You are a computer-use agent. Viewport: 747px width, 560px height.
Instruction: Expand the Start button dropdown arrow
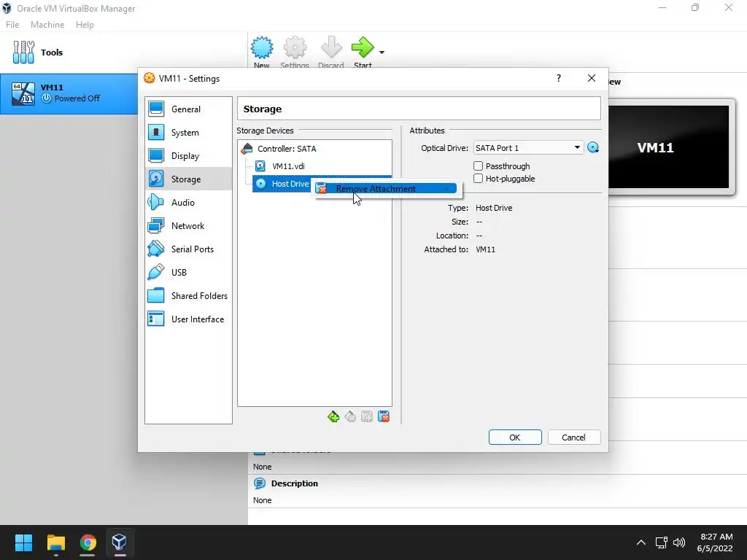382,52
